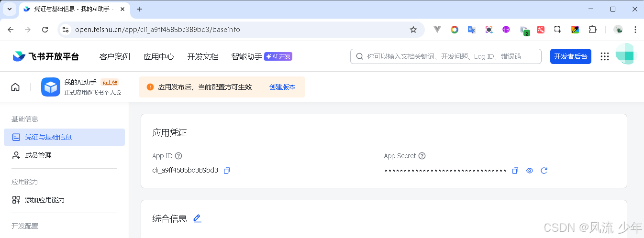Bookmark this page with the star icon
Screen dimensions: 644x238
click(413, 30)
